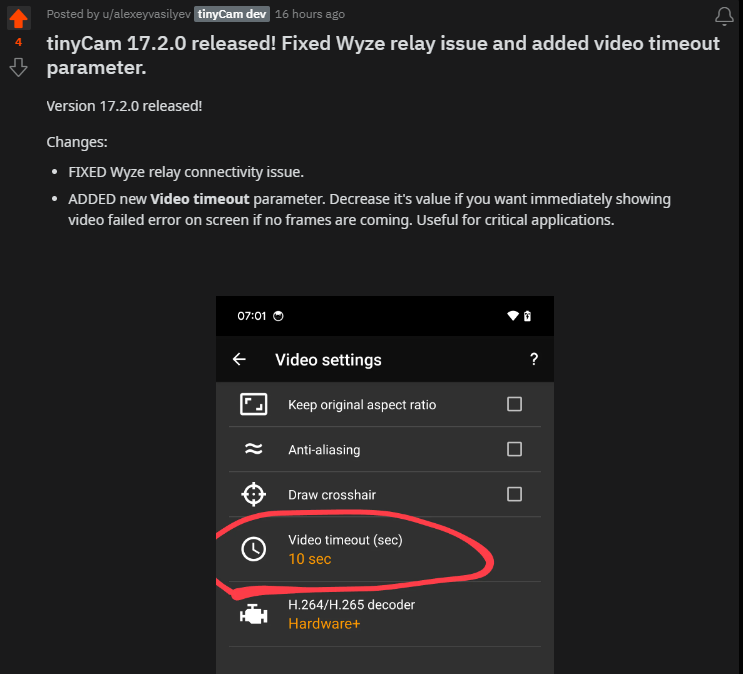This screenshot has height=674, width=743.
Task: Enable Keep original aspect ratio checkbox
Action: coord(514,404)
